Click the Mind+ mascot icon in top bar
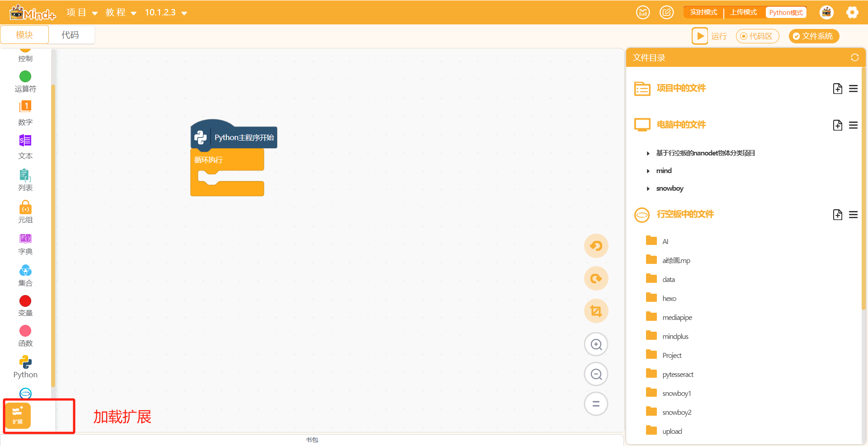Viewport: 868px width, 446px height. pyautogui.click(x=826, y=12)
